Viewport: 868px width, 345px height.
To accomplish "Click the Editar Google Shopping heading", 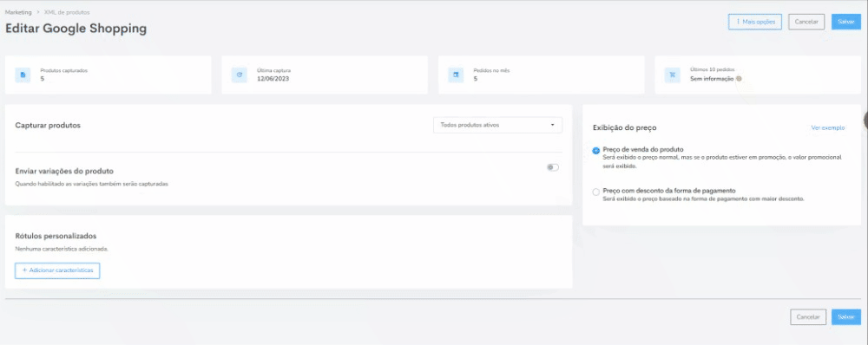I will [76, 29].
